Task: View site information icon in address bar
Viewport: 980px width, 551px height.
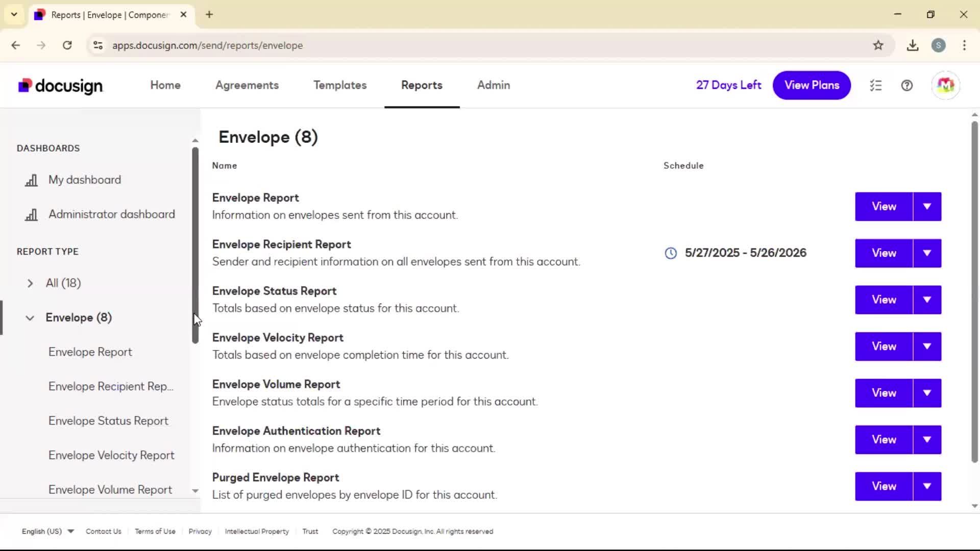Action: pyautogui.click(x=98, y=45)
